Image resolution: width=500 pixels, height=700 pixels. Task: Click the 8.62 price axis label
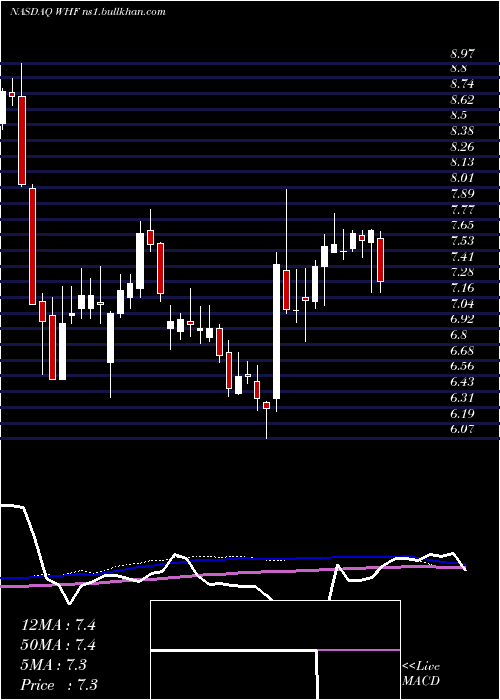[462, 99]
